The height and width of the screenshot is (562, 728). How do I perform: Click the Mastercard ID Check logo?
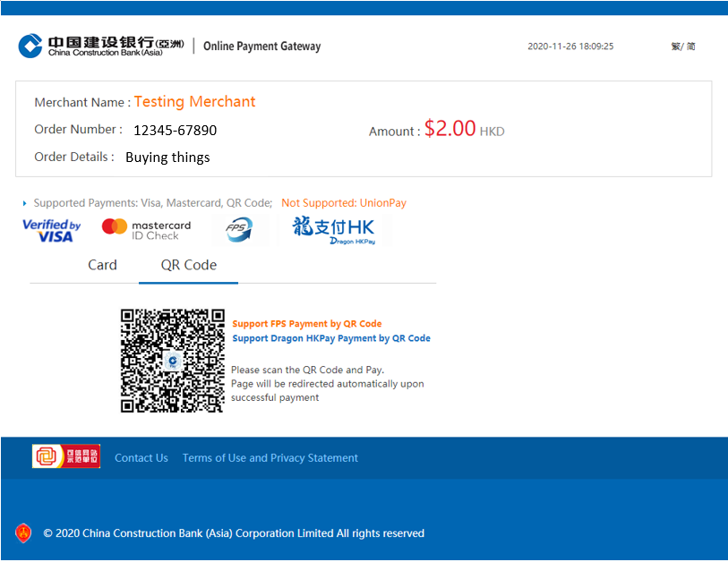146,230
